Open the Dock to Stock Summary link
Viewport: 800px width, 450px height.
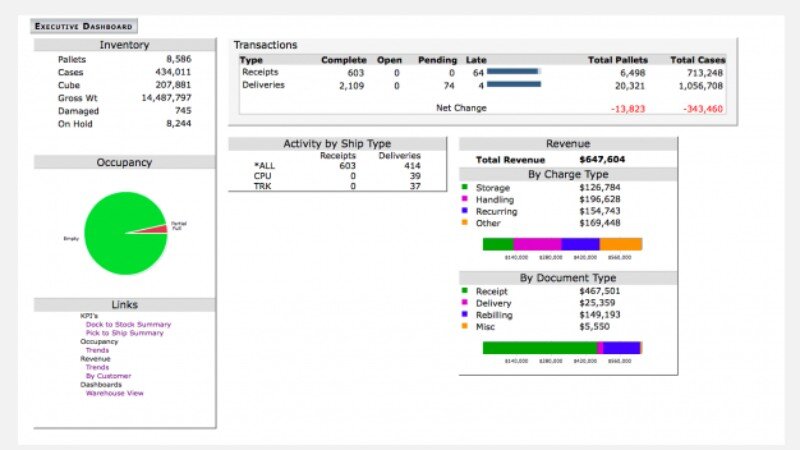coord(128,324)
